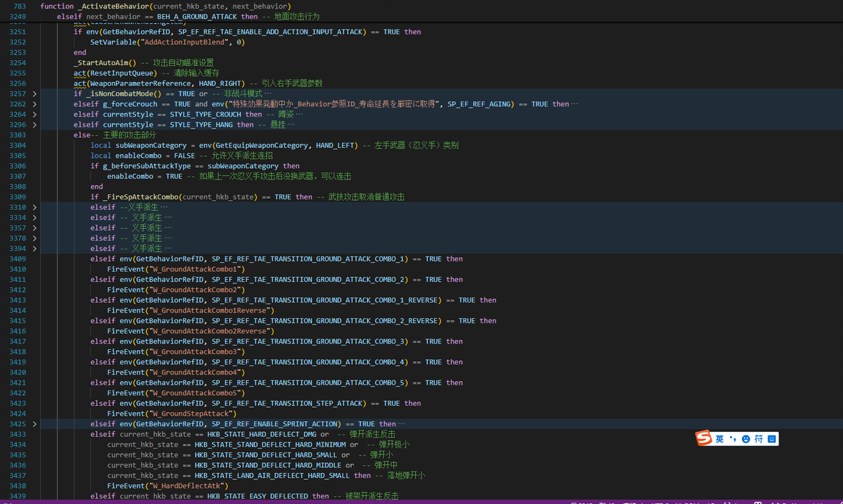The width and height of the screenshot is (843, 504).
Task: Open the 符 symbols panel on the IME bar
Action: tap(759, 439)
